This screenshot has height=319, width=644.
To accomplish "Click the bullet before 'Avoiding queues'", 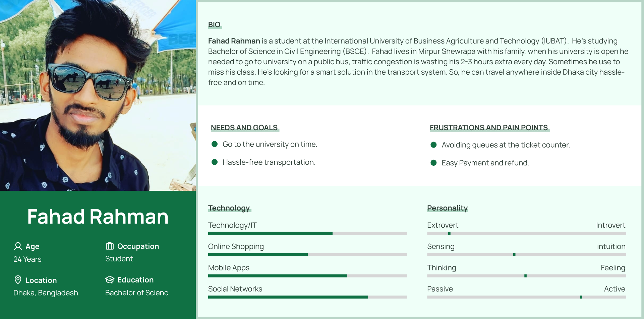I will point(433,145).
